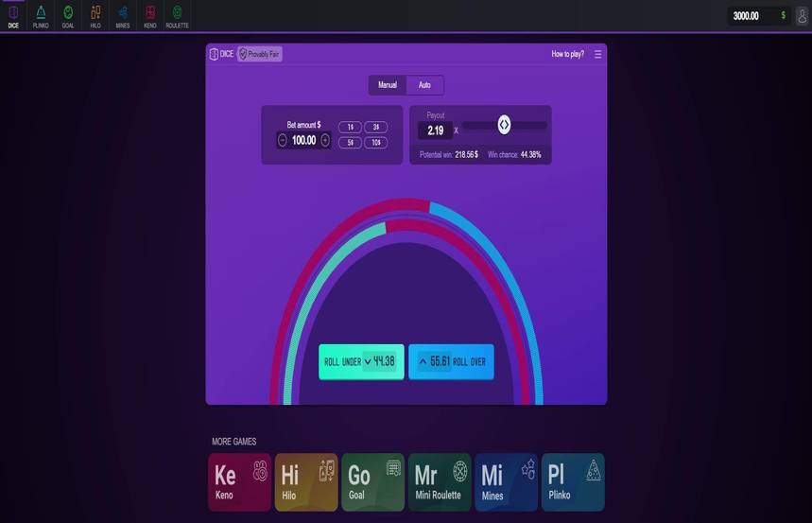Viewport: 812px width, 523px height.
Task: Increase bet amount with plus button
Action: (x=325, y=140)
